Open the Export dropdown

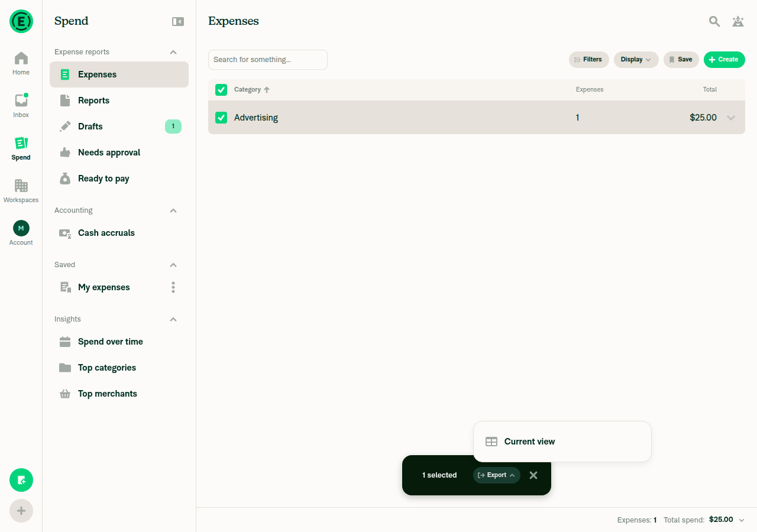497,475
